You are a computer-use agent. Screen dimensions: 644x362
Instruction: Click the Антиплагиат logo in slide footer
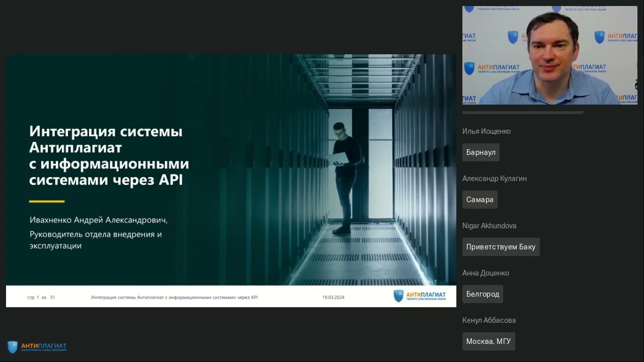click(x=420, y=296)
